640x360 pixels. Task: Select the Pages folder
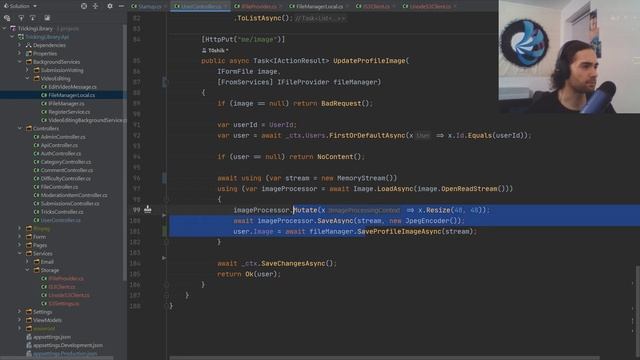pyautogui.click(x=40, y=245)
